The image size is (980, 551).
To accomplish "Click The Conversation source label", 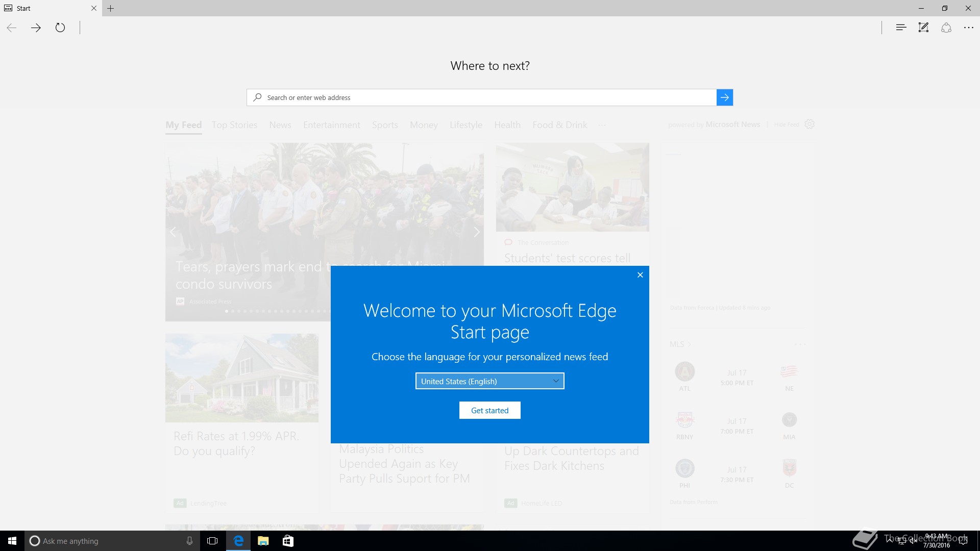I will click(543, 242).
